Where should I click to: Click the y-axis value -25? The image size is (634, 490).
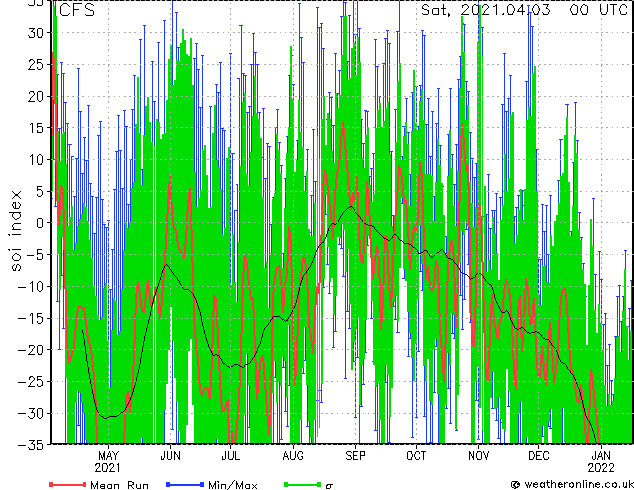[31, 382]
